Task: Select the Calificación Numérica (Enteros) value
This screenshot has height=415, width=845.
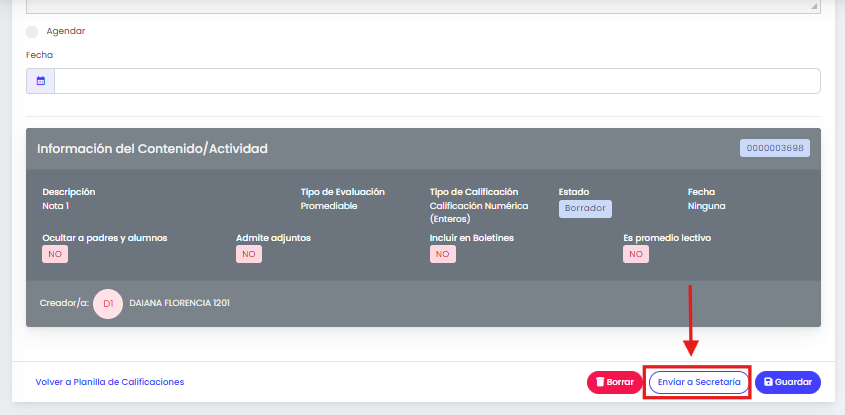Action: [x=479, y=212]
